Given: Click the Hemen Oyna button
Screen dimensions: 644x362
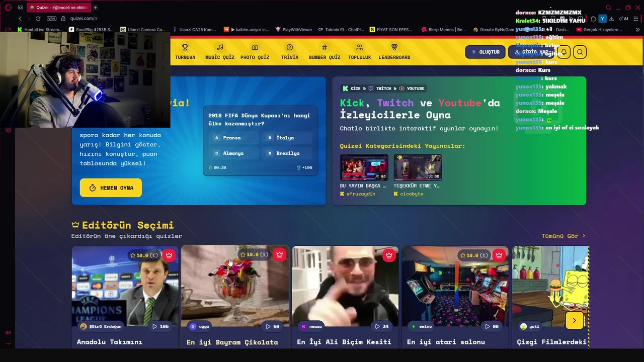Looking at the screenshot, I should tap(111, 188).
